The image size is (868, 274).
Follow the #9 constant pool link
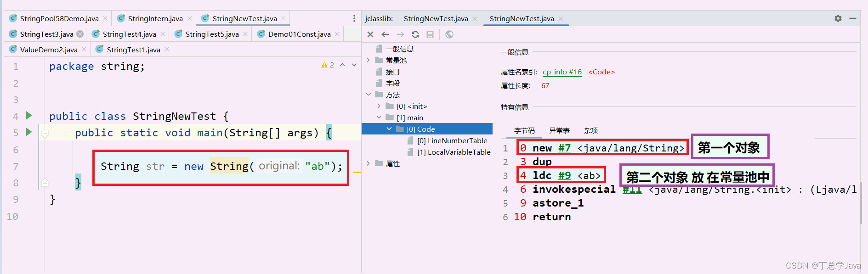pyautogui.click(x=564, y=175)
